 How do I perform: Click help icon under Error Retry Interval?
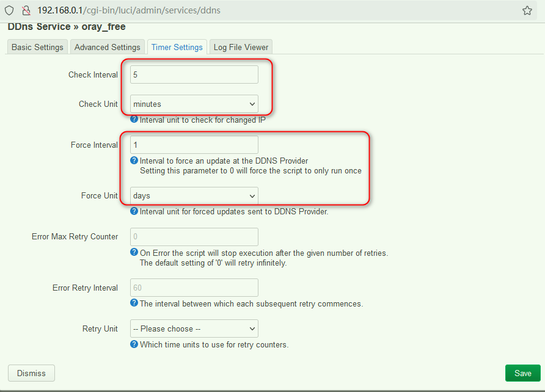134,303
